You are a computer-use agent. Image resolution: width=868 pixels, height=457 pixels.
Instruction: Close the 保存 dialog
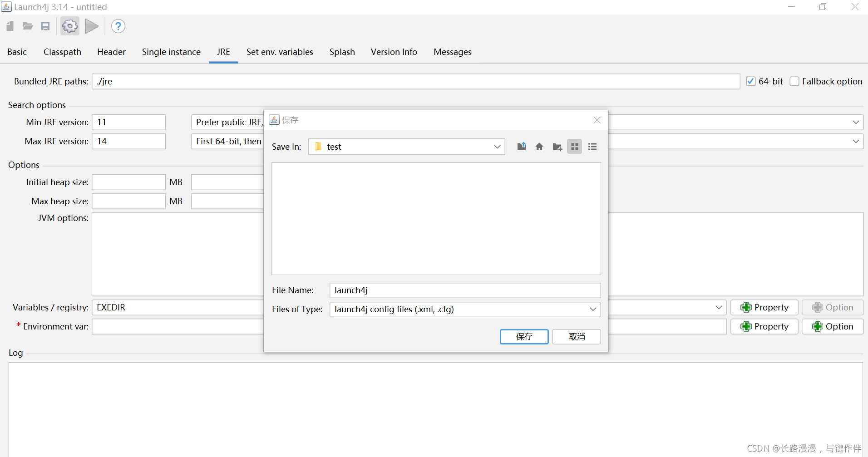(x=597, y=120)
